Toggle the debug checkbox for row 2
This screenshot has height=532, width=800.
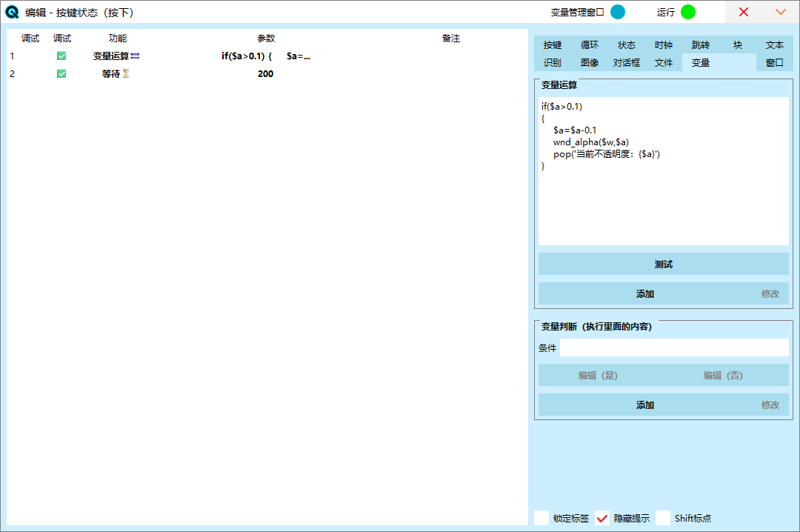pos(61,73)
